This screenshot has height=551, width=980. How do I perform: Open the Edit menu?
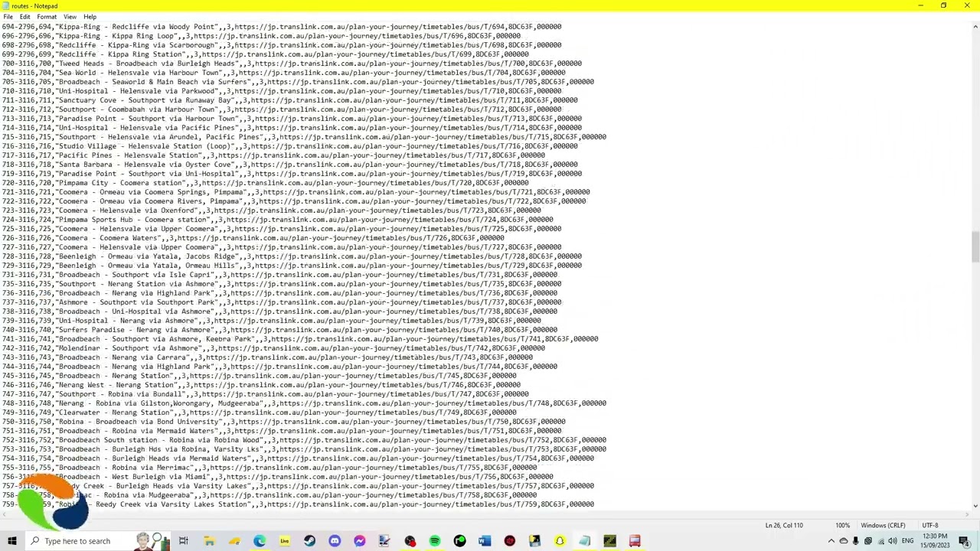coord(24,17)
